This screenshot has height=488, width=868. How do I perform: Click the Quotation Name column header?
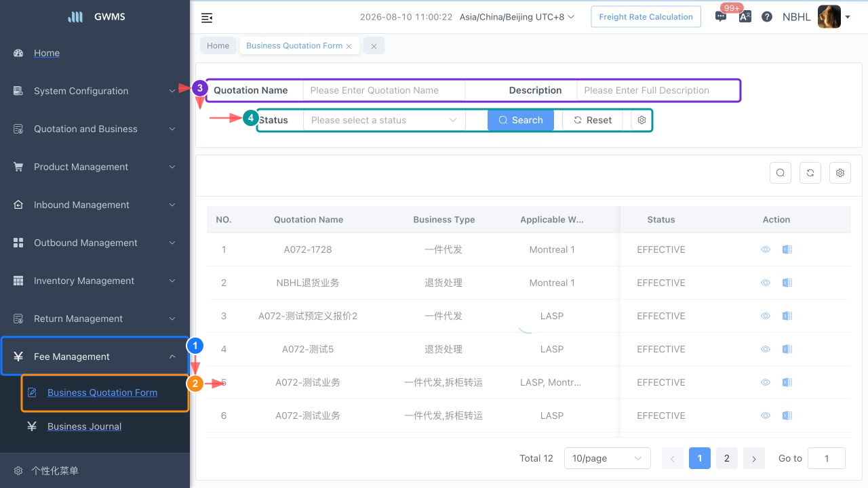tap(309, 220)
